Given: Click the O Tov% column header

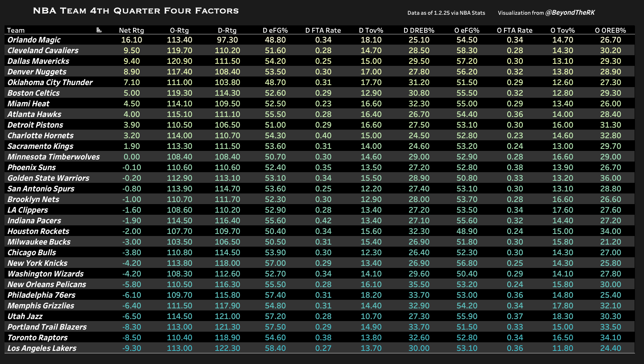Looking at the screenshot, I should 563,30.
